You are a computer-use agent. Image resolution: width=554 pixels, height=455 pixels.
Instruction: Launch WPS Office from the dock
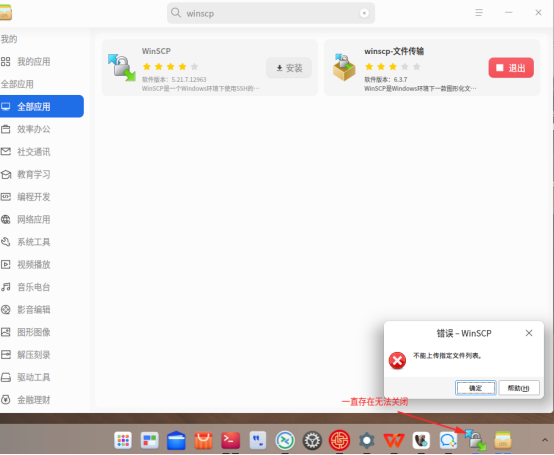[394, 441]
